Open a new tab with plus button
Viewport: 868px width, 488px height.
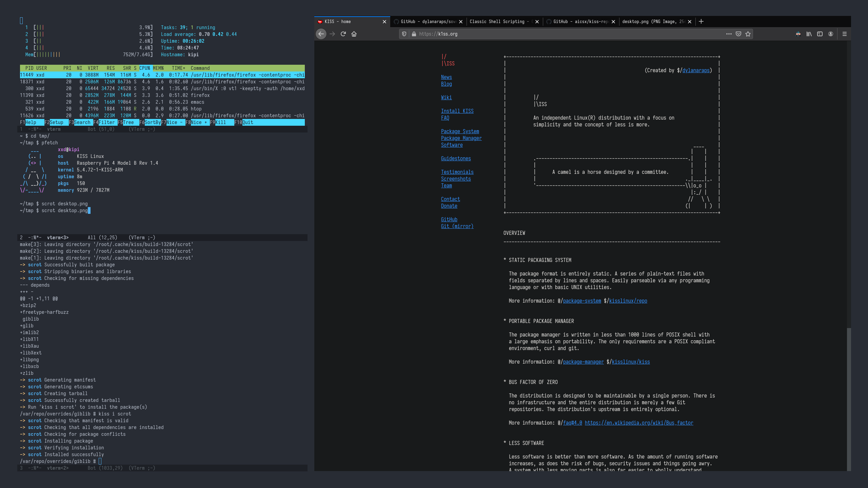click(x=701, y=21)
